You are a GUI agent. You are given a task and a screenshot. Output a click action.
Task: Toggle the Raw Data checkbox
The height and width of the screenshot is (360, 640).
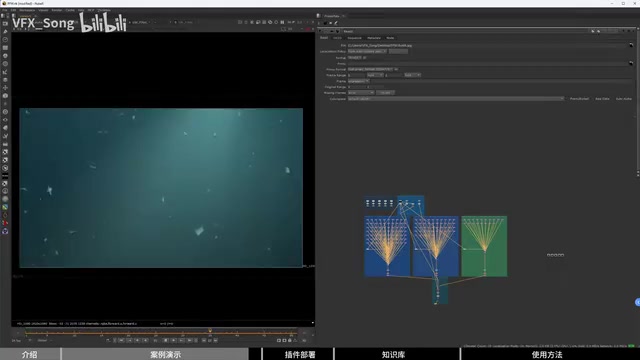click(602, 99)
